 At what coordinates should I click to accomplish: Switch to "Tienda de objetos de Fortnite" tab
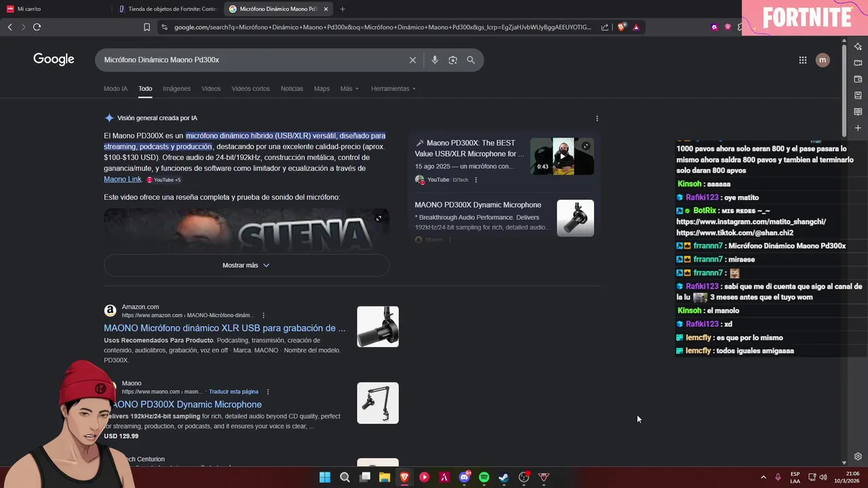(167, 9)
